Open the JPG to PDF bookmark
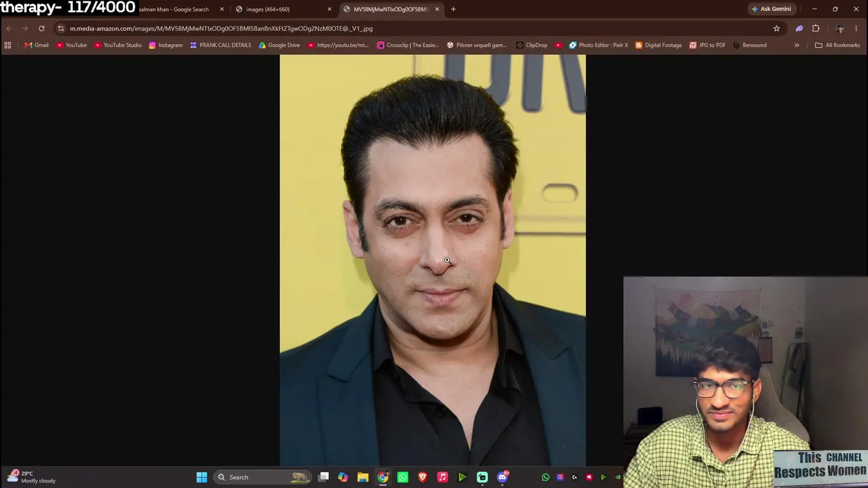The height and width of the screenshot is (488, 868). tap(707, 45)
